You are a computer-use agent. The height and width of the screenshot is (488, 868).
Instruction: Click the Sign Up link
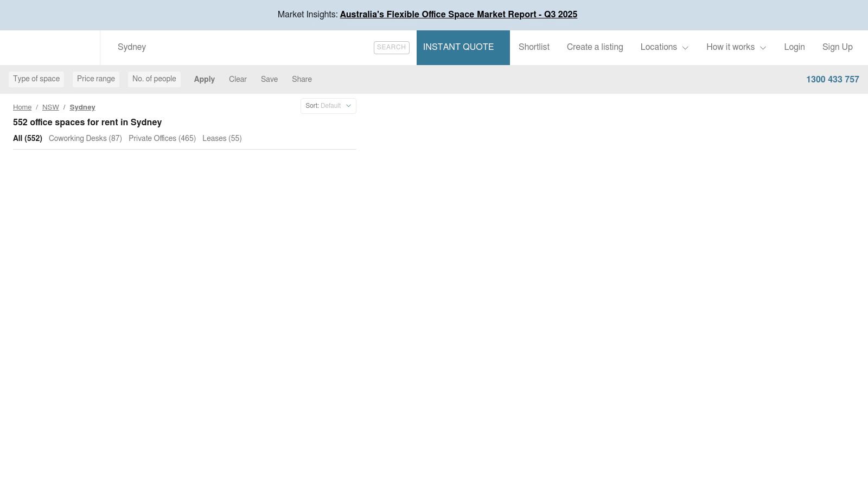coord(837,47)
